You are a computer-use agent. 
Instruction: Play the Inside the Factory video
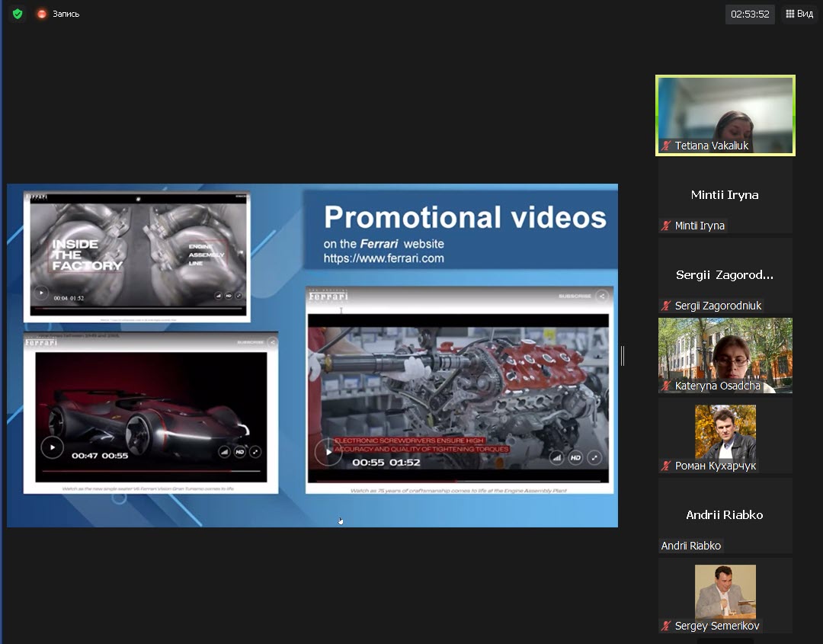point(41,293)
